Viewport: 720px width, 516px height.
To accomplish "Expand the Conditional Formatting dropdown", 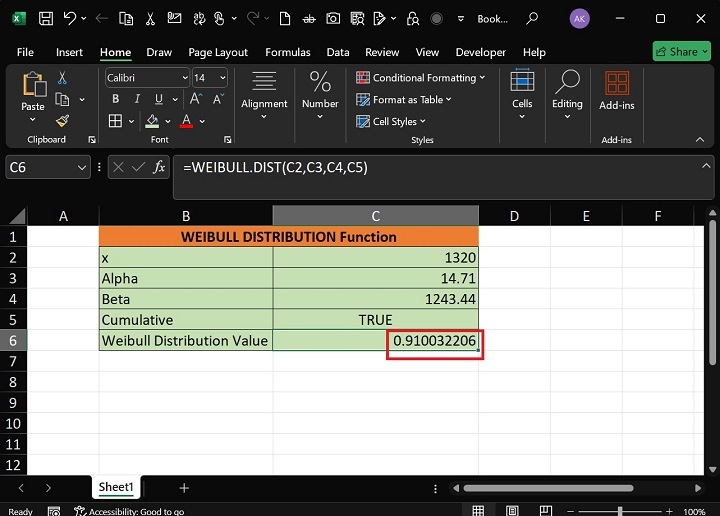I will (x=421, y=77).
